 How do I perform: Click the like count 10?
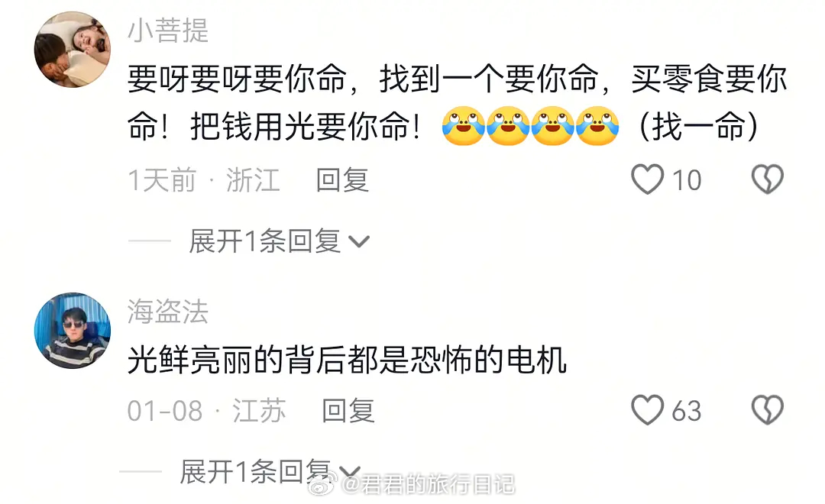(687, 180)
